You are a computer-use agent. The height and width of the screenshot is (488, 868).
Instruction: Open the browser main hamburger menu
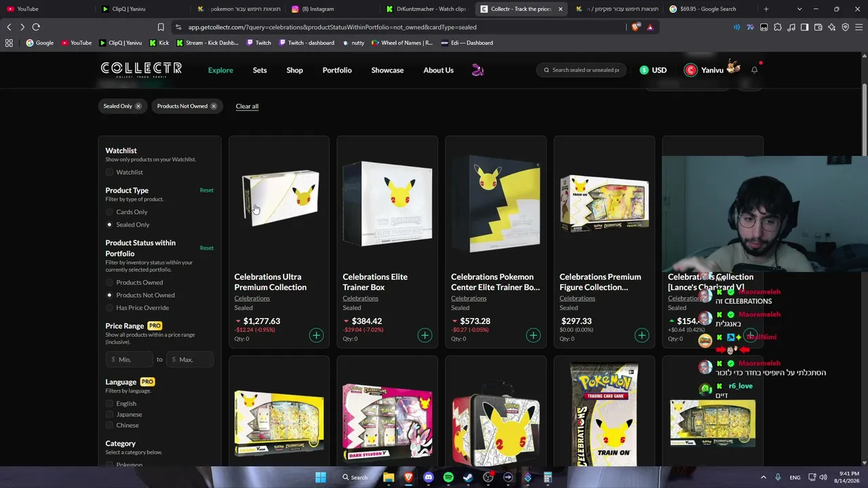click(x=859, y=27)
